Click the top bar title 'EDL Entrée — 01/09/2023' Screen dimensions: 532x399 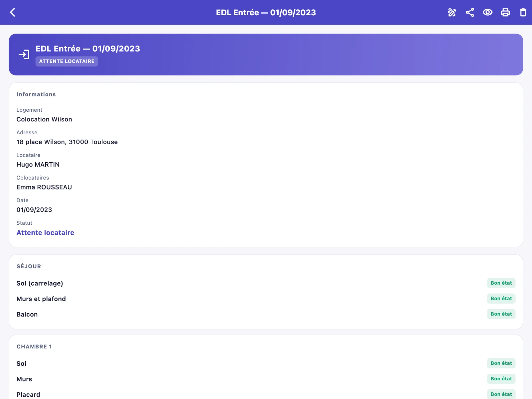(266, 13)
